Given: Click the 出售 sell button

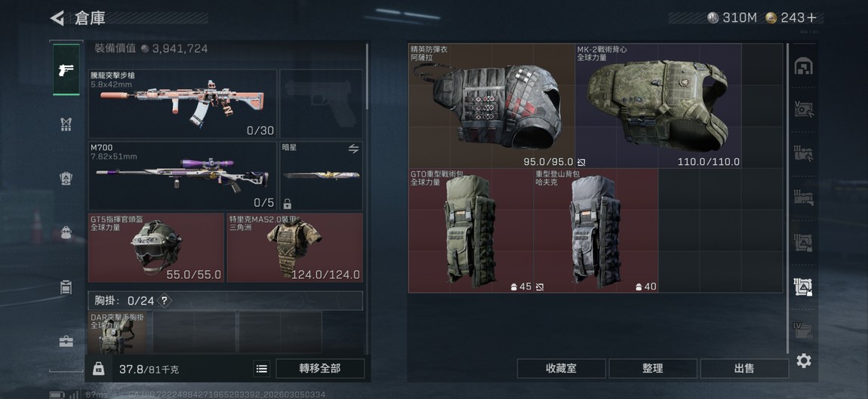Looking at the screenshot, I should pos(744,369).
